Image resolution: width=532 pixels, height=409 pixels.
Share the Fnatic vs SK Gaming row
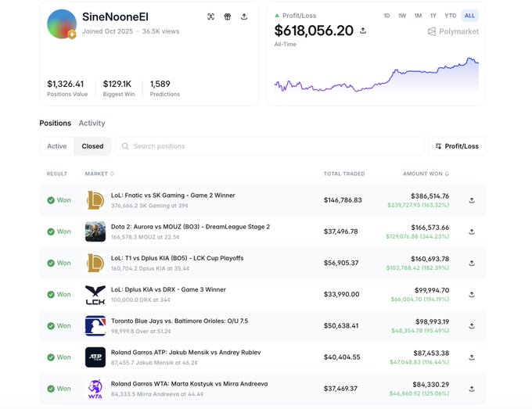(472, 200)
